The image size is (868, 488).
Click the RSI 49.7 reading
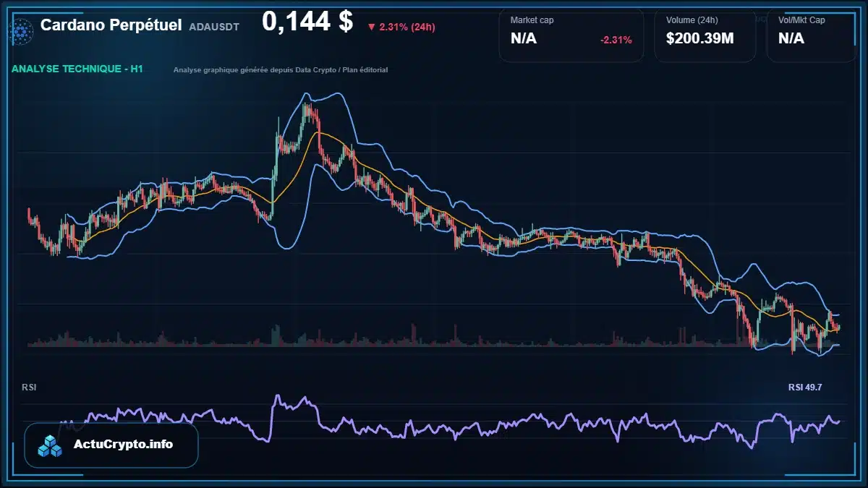tap(805, 388)
